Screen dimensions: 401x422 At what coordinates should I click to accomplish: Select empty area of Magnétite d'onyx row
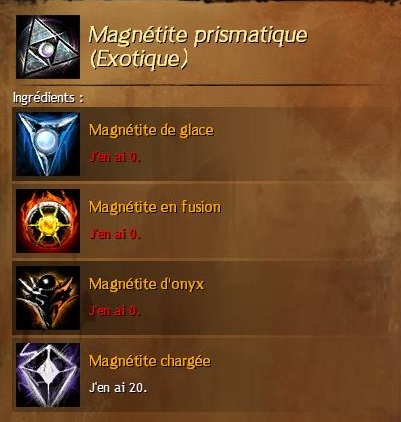tap(300, 298)
